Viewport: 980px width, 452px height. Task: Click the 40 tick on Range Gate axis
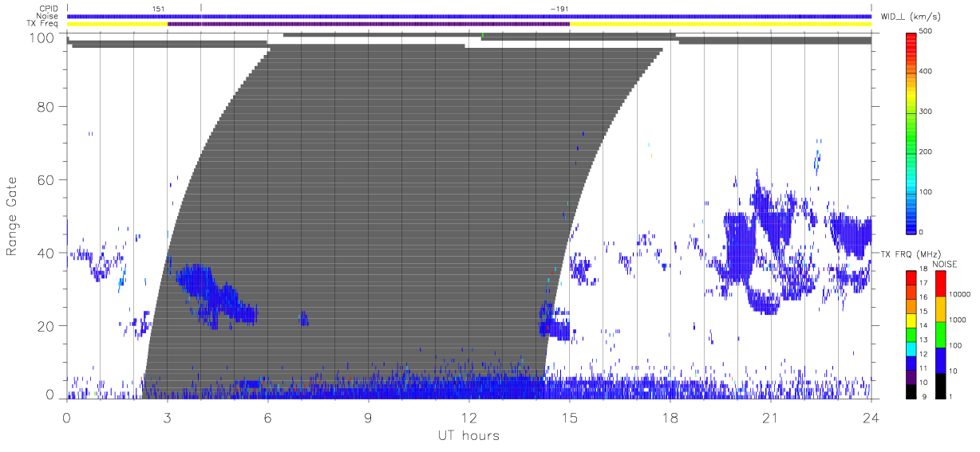pyautogui.click(x=46, y=253)
